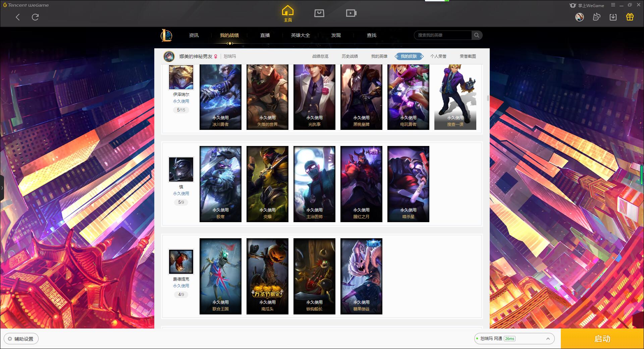The height and width of the screenshot is (349, 644).
Task: Click the 费德提克 champion portrait
Action: coord(181,262)
